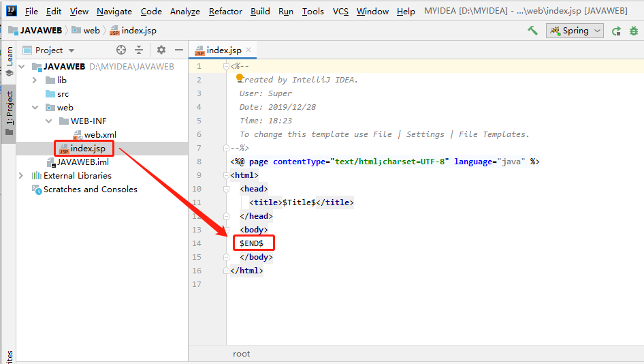Screen dimensions: 644x364
Task: Fold the body tag at line 13
Action: coord(226,230)
